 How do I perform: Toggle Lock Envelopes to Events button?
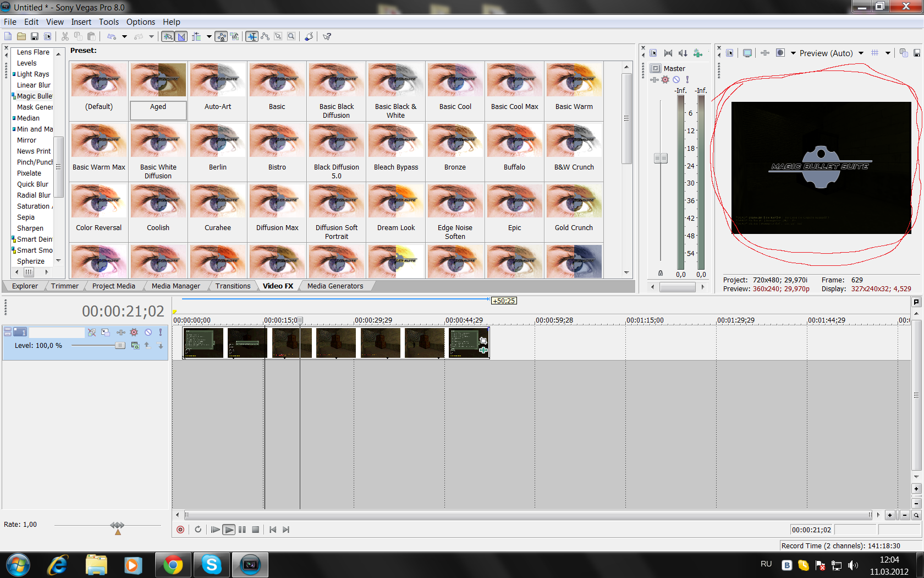pos(221,36)
